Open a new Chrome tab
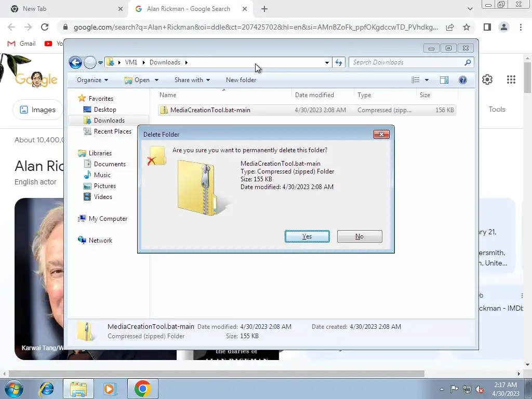The image size is (532, 399). pyautogui.click(x=264, y=9)
